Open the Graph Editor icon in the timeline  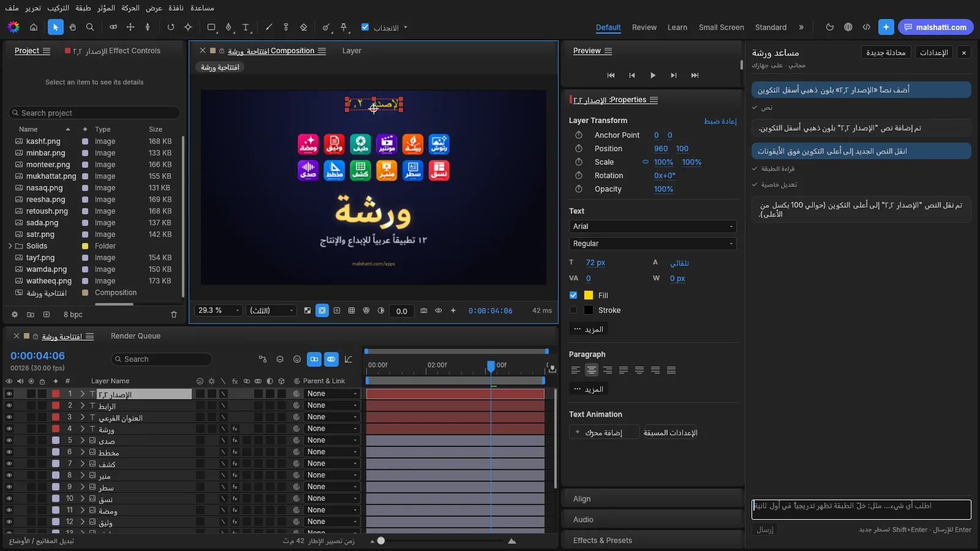pyautogui.click(x=349, y=359)
